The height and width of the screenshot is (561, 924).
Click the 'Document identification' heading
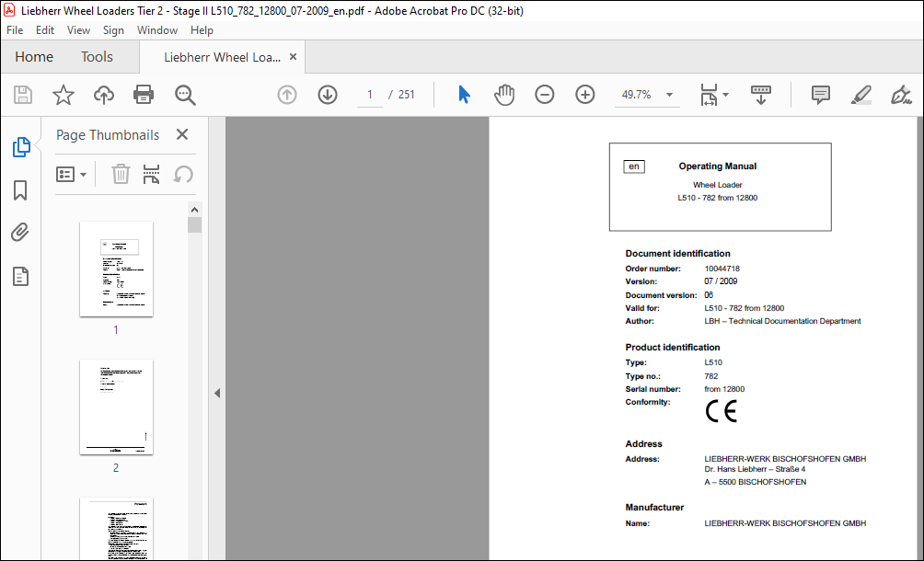coord(677,253)
